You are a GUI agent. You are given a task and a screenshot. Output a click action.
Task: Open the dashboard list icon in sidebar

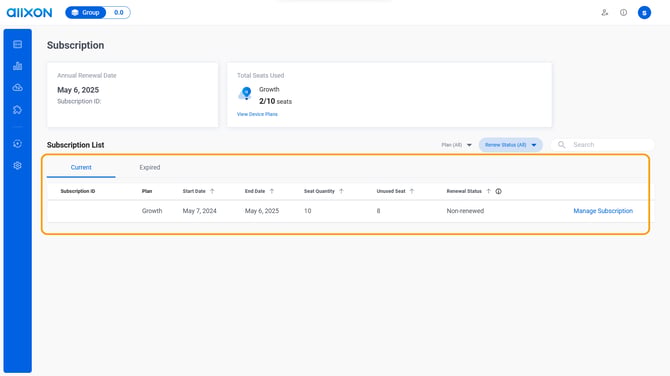tap(18, 44)
